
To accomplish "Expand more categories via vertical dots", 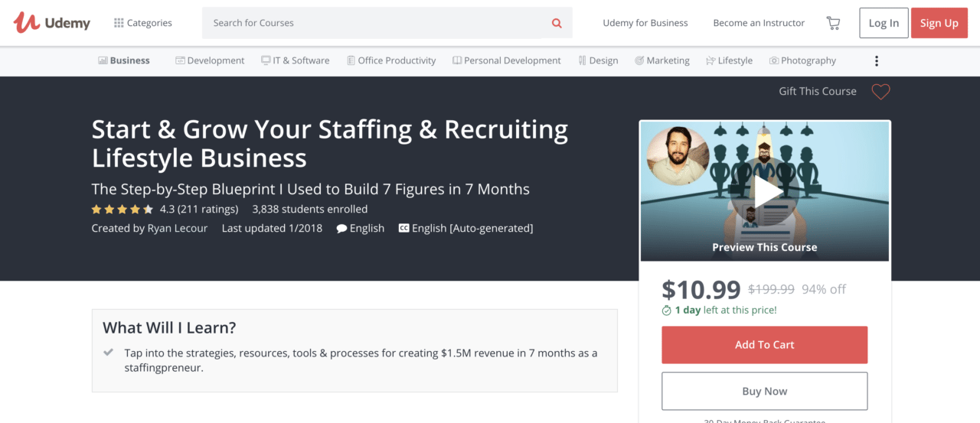I will tap(877, 61).
